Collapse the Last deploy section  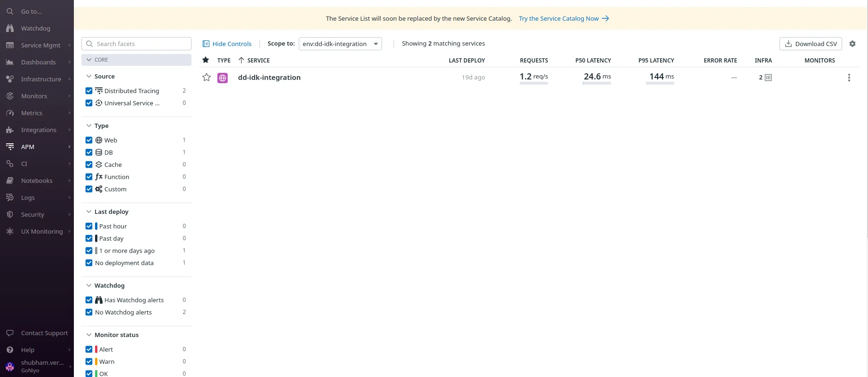[x=89, y=212]
